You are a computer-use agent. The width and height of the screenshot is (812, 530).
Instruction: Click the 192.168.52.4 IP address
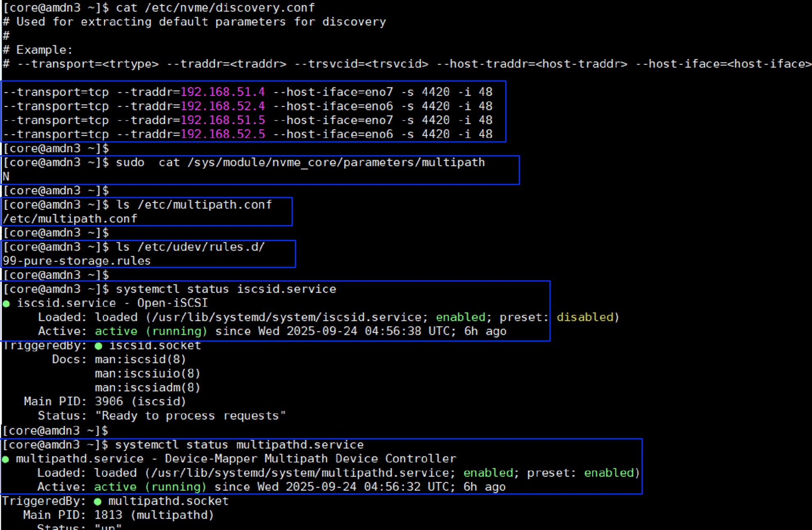coord(223,106)
